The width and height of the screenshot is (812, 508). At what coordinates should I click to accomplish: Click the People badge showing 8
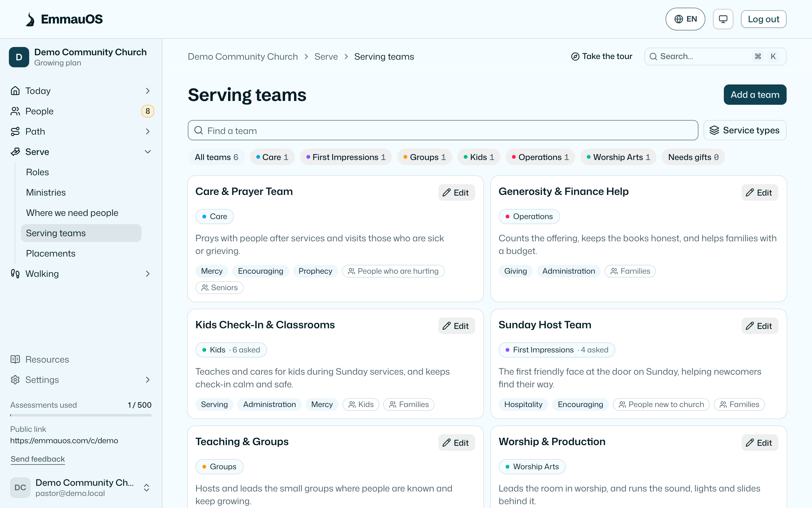pyautogui.click(x=147, y=111)
